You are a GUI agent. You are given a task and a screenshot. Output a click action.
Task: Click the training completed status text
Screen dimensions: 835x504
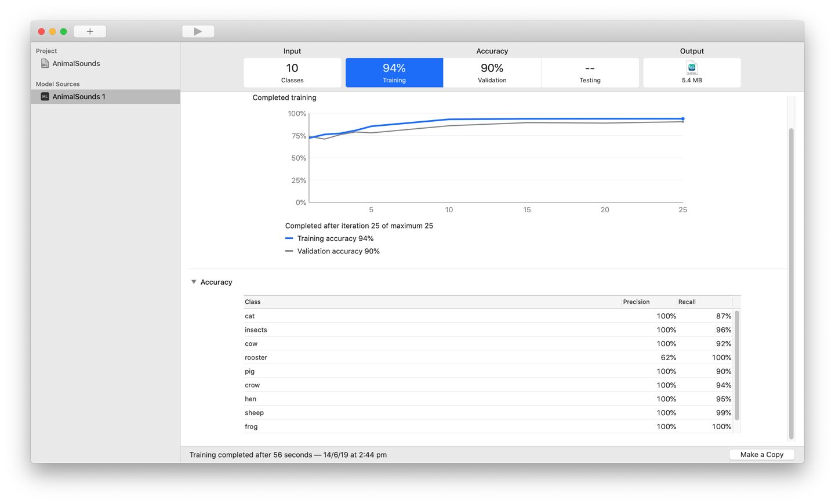(x=288, y=455)
